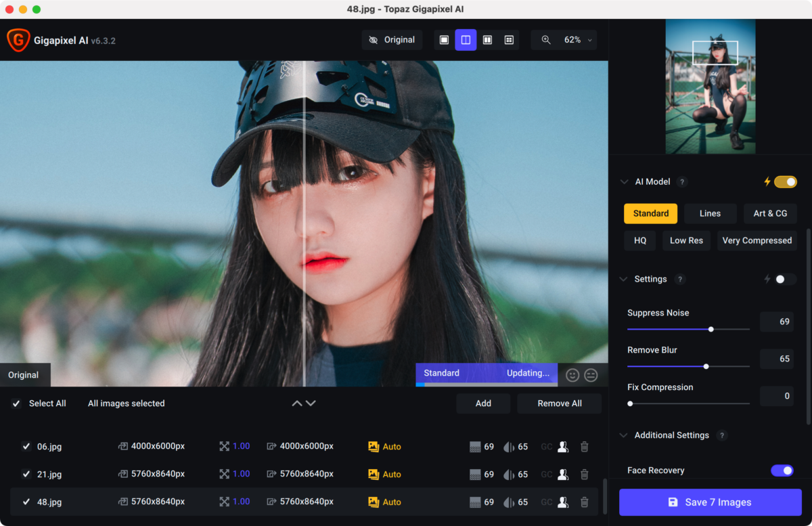Screen dimensions: 812x526
Task: Select comparison grid view icon
Action: tap(509, 40)
